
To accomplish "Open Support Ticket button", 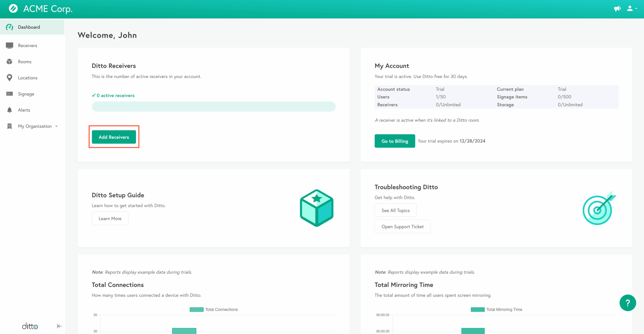I will coord(402,227).
